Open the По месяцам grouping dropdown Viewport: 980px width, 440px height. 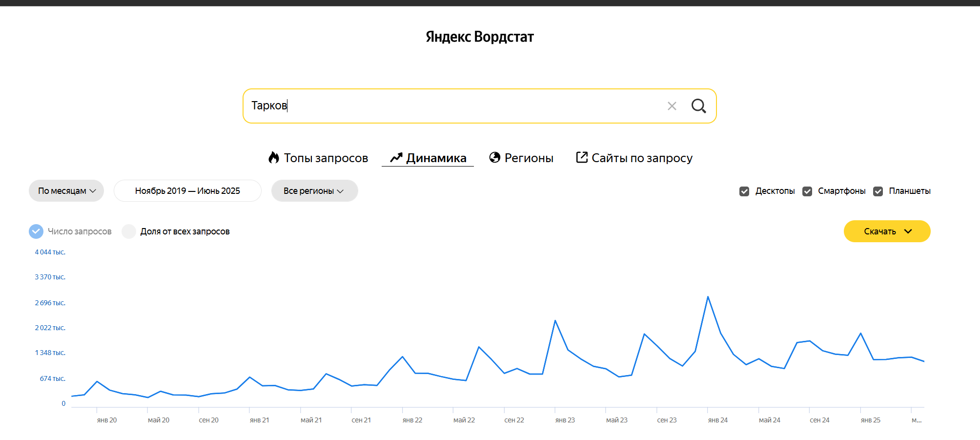coord(66,191)
